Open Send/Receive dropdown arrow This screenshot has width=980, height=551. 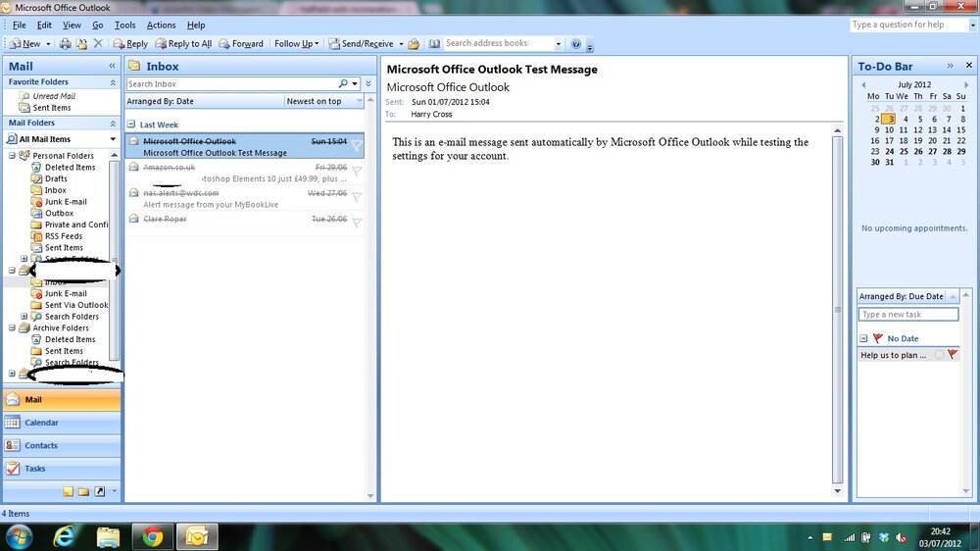click(401, 44)
